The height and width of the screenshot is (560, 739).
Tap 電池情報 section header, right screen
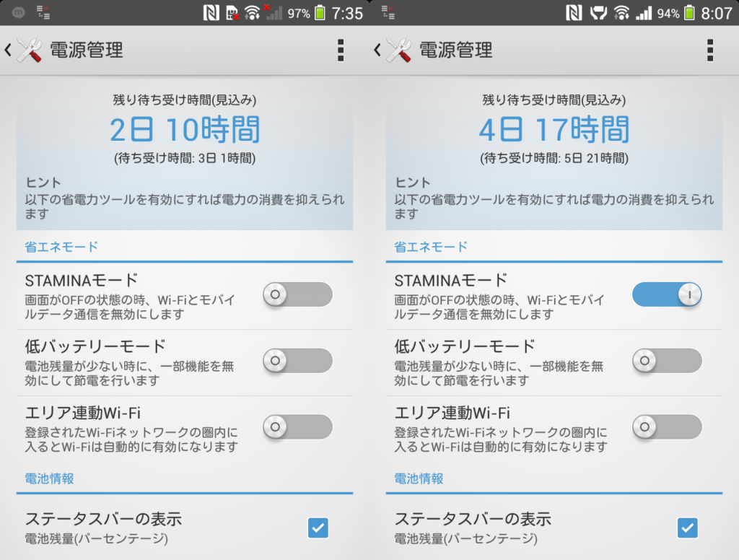(419, 478)
